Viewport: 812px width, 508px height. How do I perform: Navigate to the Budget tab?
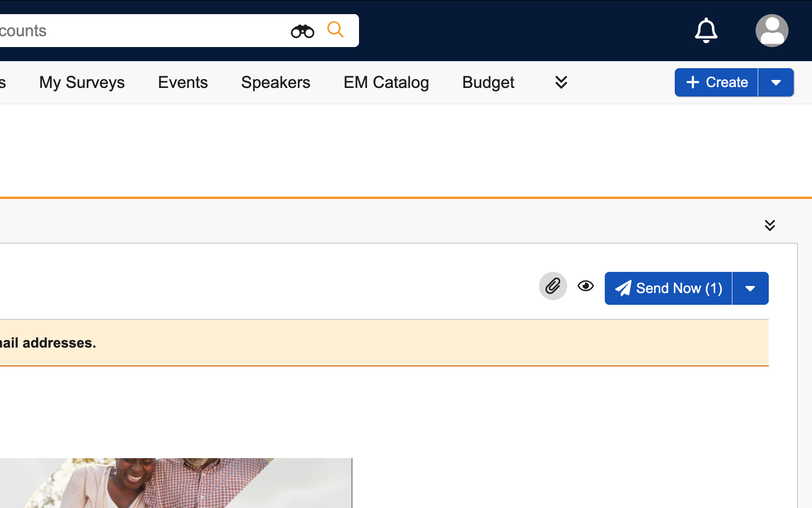[x=488, y=82]
